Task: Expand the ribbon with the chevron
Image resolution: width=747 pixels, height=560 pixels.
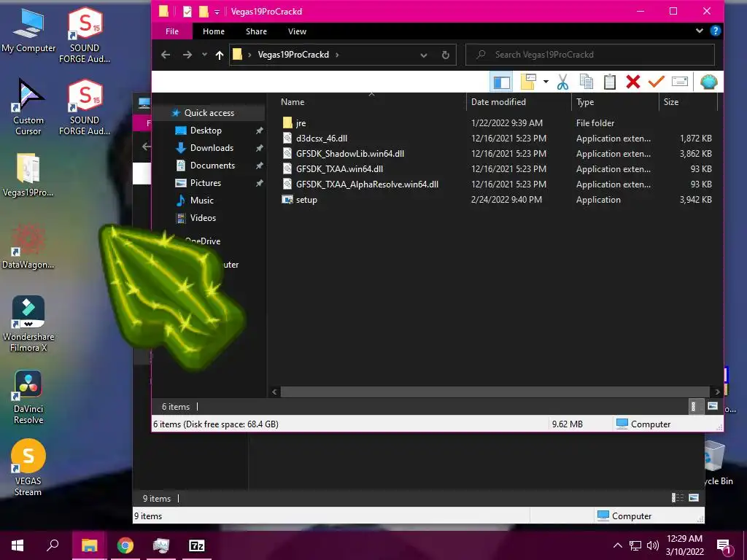Action: [x=699, y=31]
